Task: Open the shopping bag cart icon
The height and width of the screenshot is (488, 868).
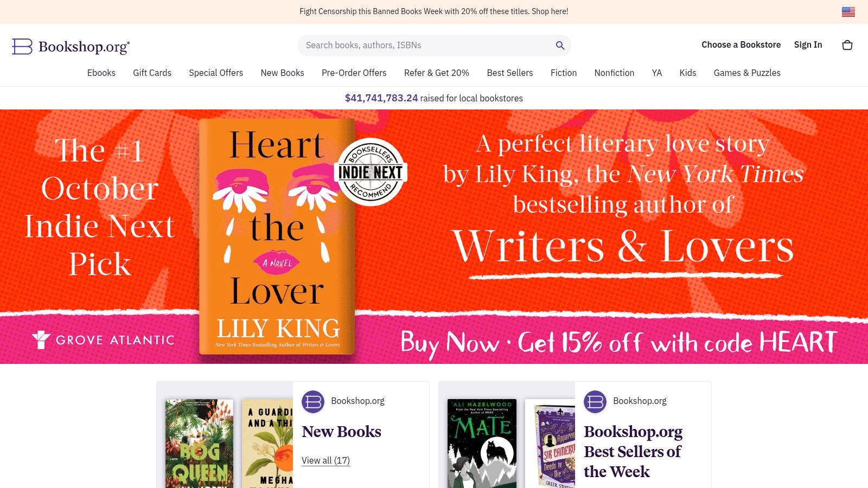Action: [847, 45]
